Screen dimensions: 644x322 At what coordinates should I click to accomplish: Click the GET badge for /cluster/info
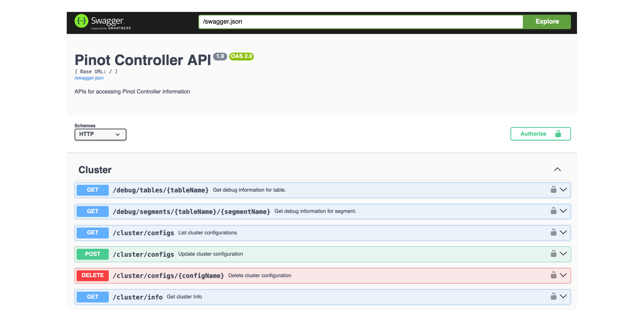93,297
